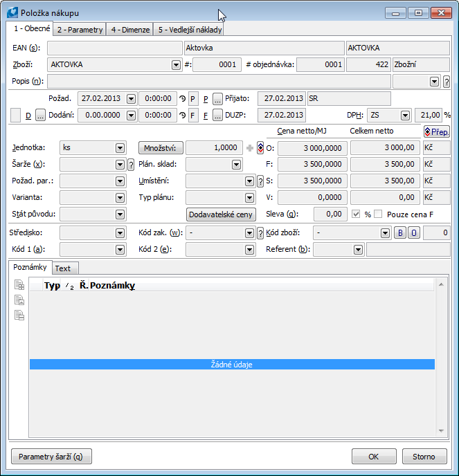Click the quantity field showing 1,0000
Viewport: 459px width, 476px height.
click(x=214, y=148)
